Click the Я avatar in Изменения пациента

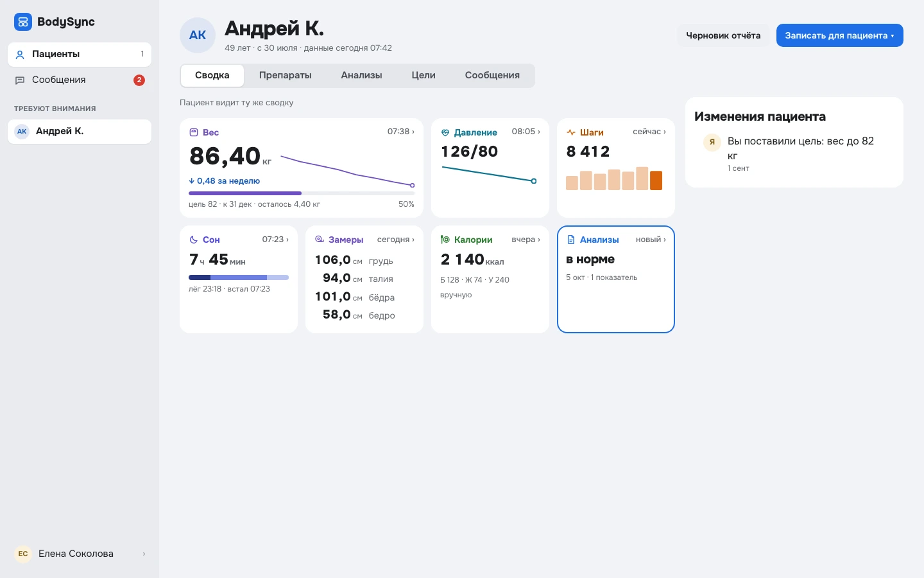tap(712, 142)
